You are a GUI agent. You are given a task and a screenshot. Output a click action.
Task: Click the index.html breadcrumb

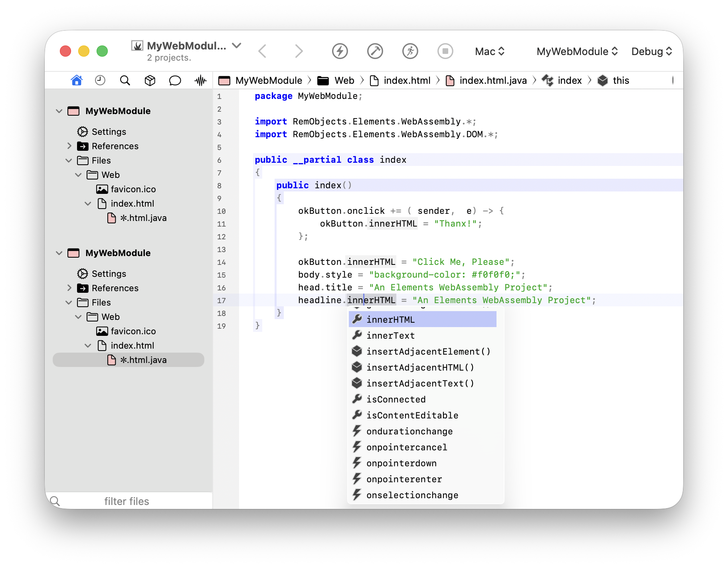[x=400, y=81]
